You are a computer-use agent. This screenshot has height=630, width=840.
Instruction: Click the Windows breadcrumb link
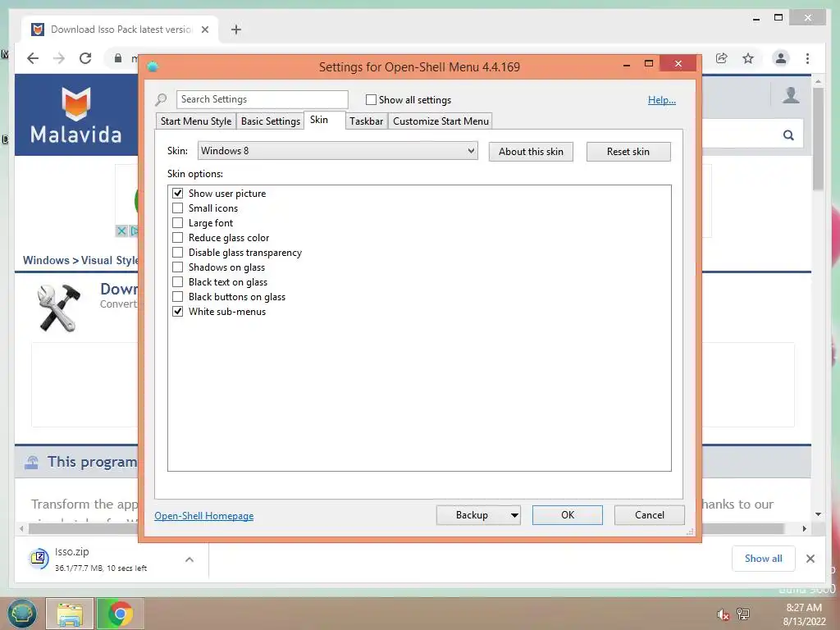pyautogui.click(x=46, y=260)
